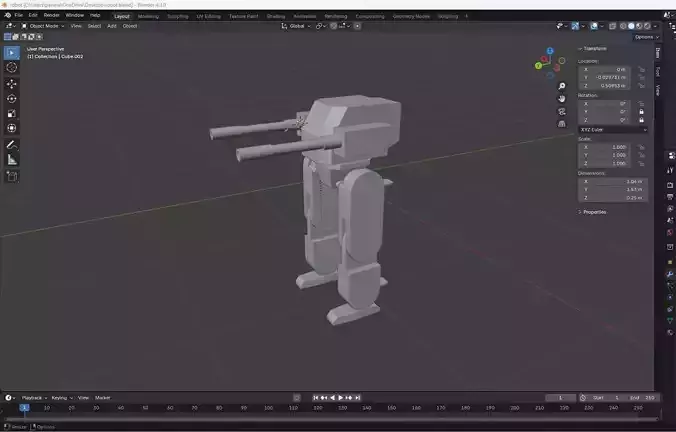
Task: Click the Location Z value field
Action: (604, 86)
